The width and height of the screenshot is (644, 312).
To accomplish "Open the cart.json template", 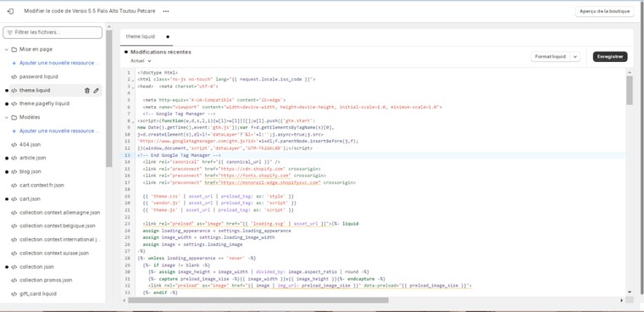I will pos(30,199).
